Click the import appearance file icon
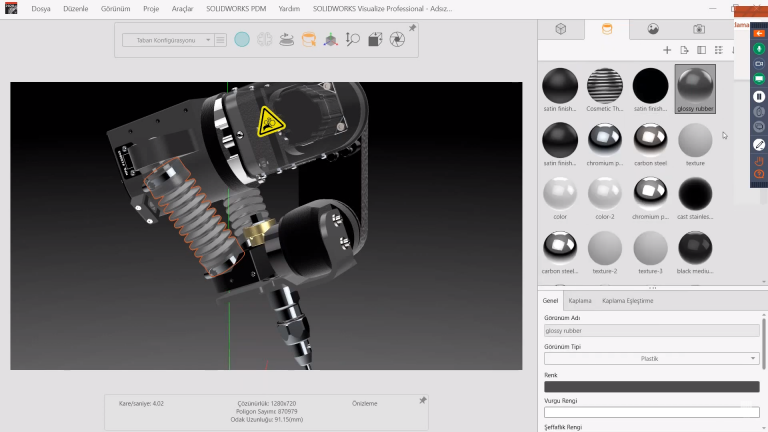768x432 pixels. tap(684, 50)
